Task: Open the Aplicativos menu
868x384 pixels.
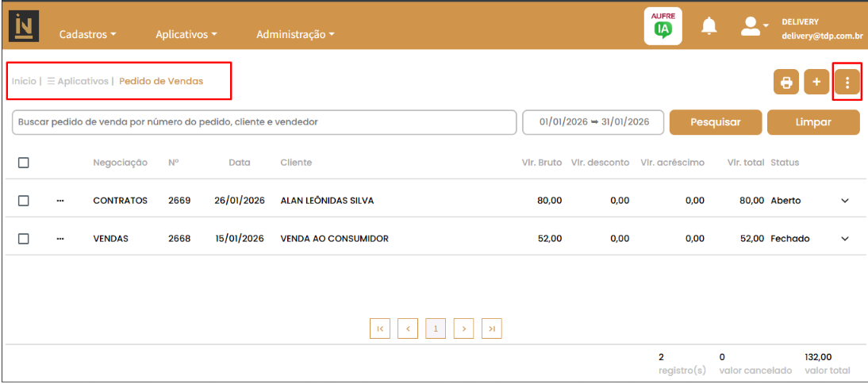Action: click(186, 35)
